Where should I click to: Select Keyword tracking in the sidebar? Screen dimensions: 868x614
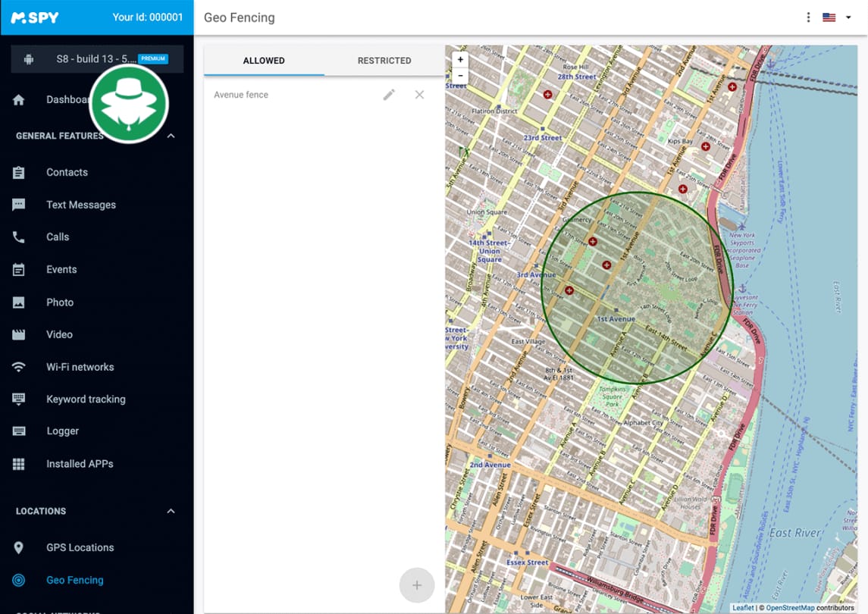click(x=86, y=399)
